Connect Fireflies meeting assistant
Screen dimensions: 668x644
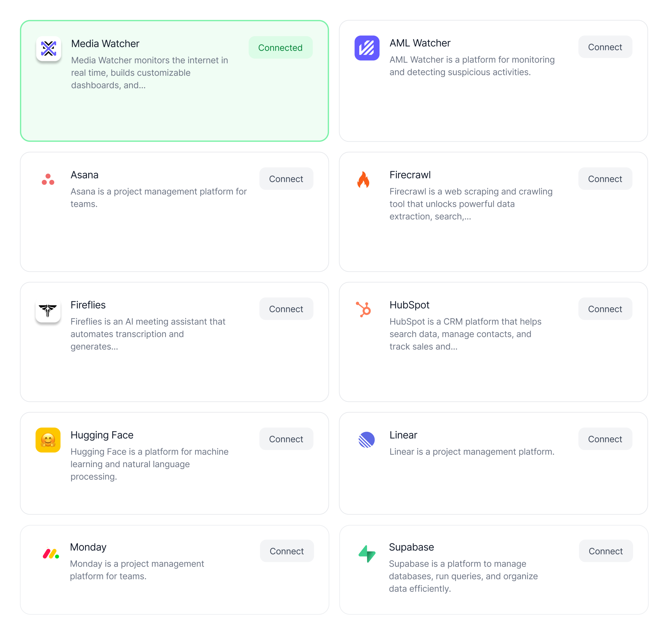286,309
